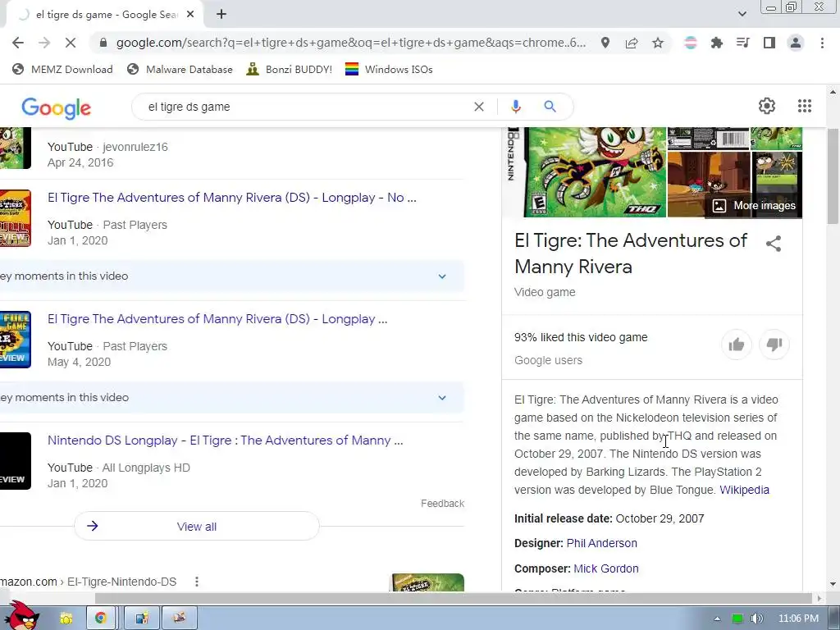This screenshot has height=630, width=840.
Task: Like this video game with thumbs up
Action: (x=737, y=345)
